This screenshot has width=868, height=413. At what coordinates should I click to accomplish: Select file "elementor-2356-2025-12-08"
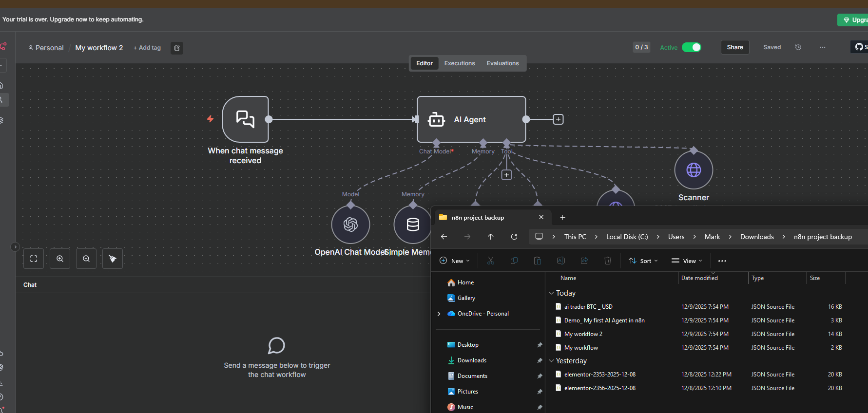[600, 388]
